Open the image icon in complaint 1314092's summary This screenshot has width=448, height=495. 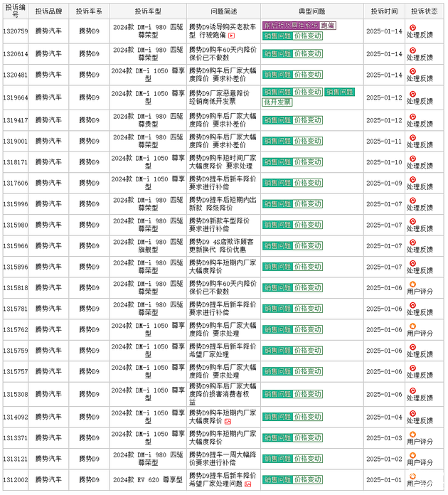click(x=228, y=422)
